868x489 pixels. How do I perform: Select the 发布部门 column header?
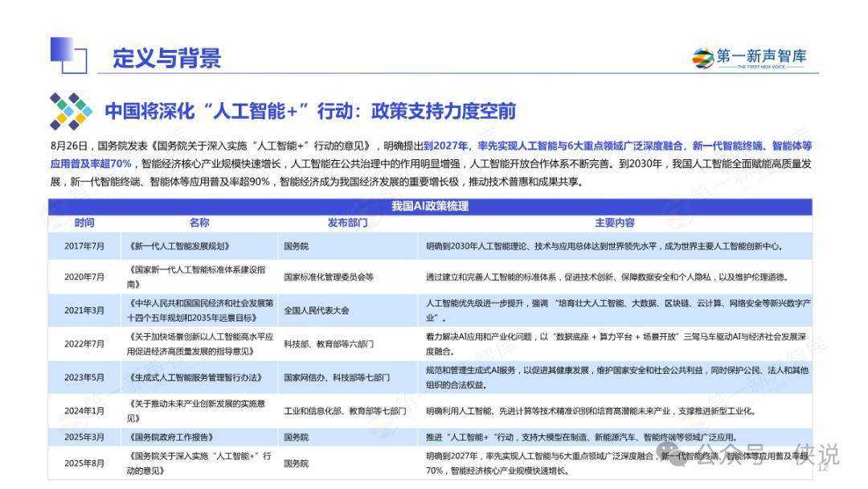click(347, 223)
